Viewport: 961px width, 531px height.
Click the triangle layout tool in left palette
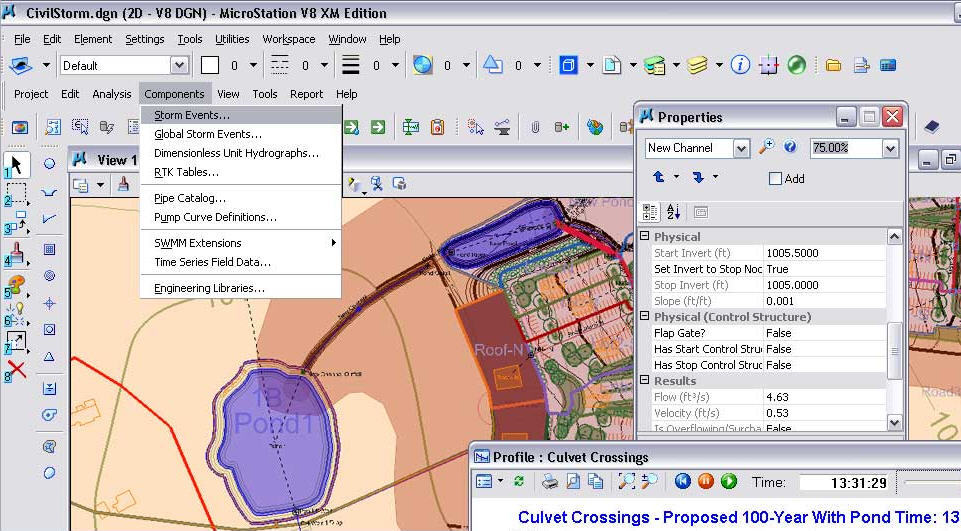tap(50, 356)
